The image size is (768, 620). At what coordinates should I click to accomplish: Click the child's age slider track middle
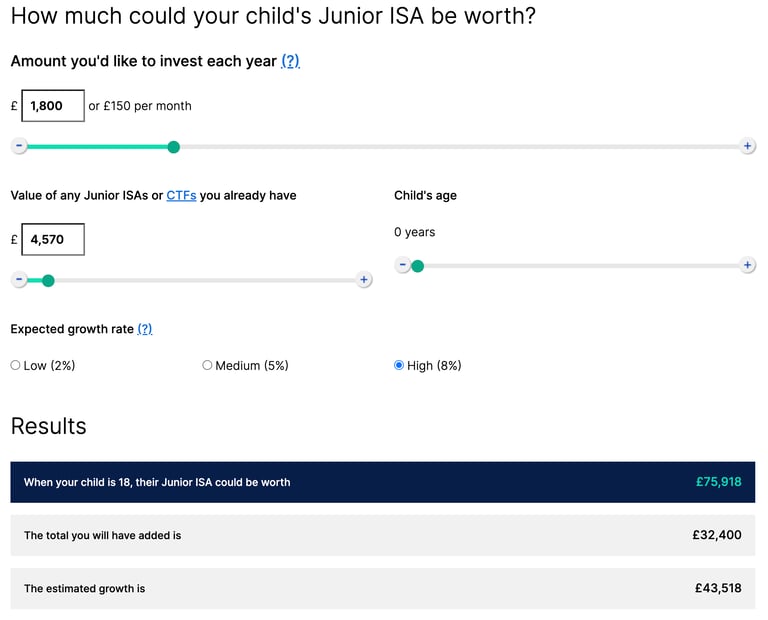tap(575, 266)
